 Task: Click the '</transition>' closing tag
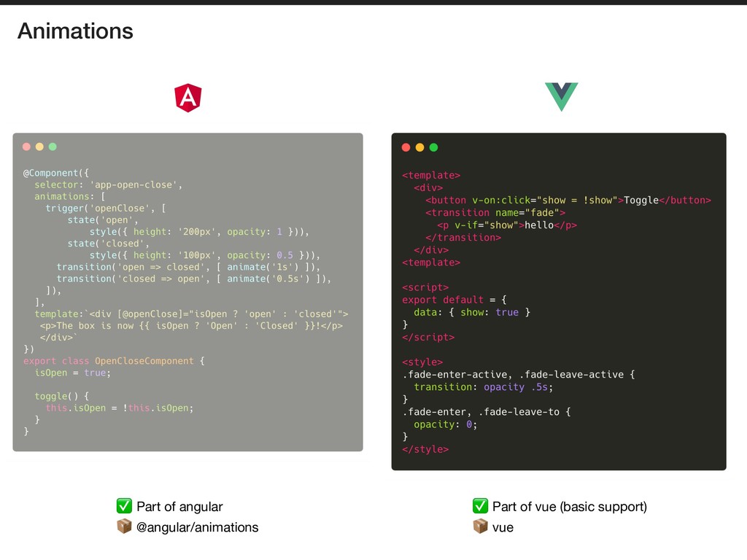pyautogui.click(x=463, y=237)
